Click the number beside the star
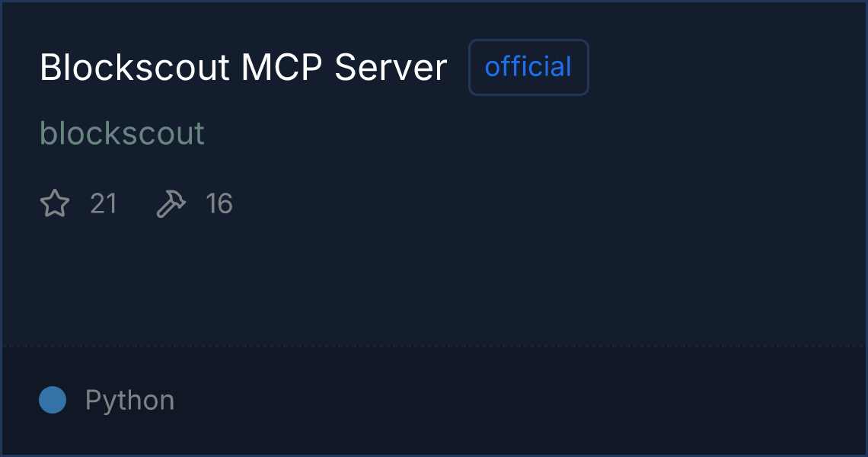The height and width of the screenshot is (457, 868). coord(104,203)
